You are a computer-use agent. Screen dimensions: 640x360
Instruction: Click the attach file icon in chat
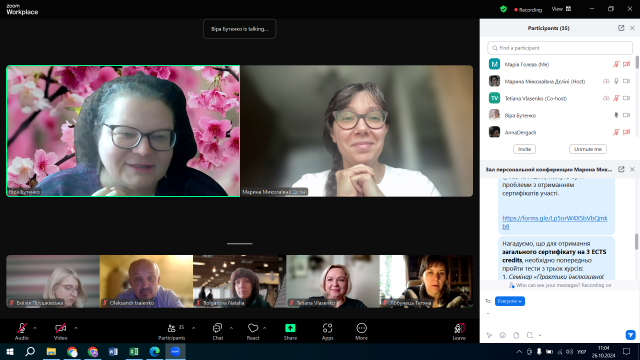point(516,336)
